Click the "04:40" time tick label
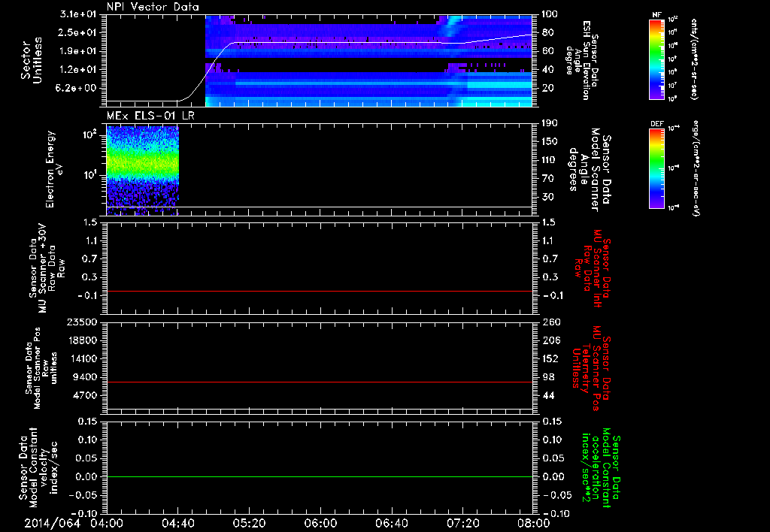Screen dimensions: 770x532 click(x=177, y=523)
